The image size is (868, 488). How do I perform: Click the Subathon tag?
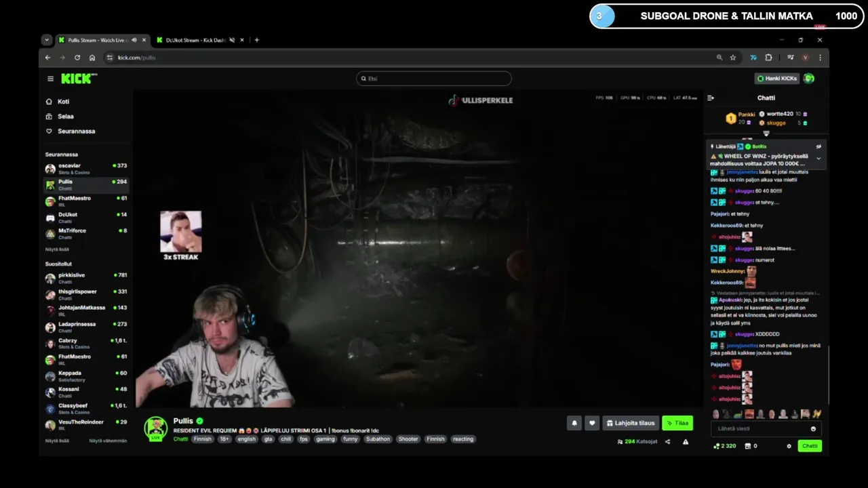[x=378, y=439]
